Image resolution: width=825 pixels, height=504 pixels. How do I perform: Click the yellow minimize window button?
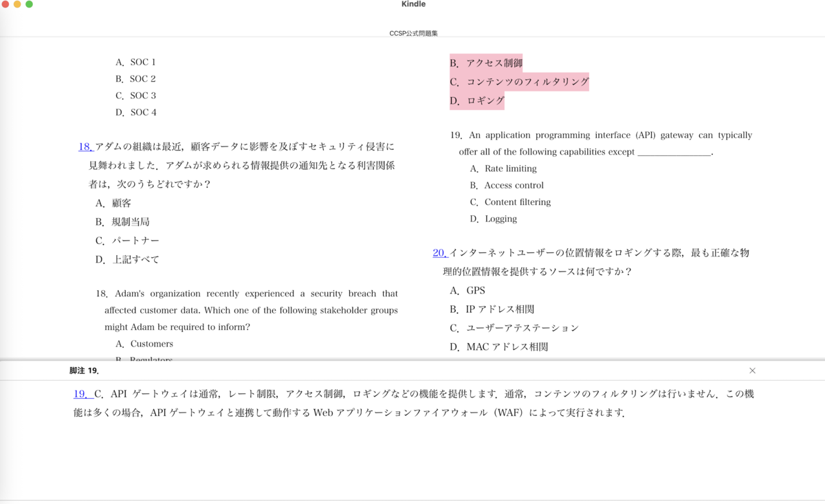point(17,4)
